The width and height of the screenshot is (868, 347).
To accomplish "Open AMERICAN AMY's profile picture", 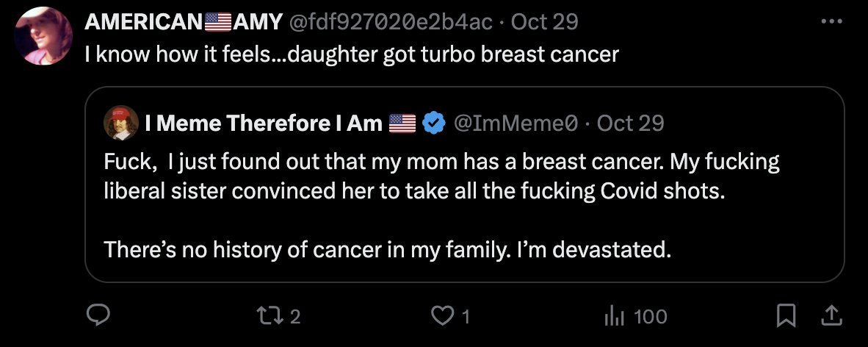I will click(43, 37).
